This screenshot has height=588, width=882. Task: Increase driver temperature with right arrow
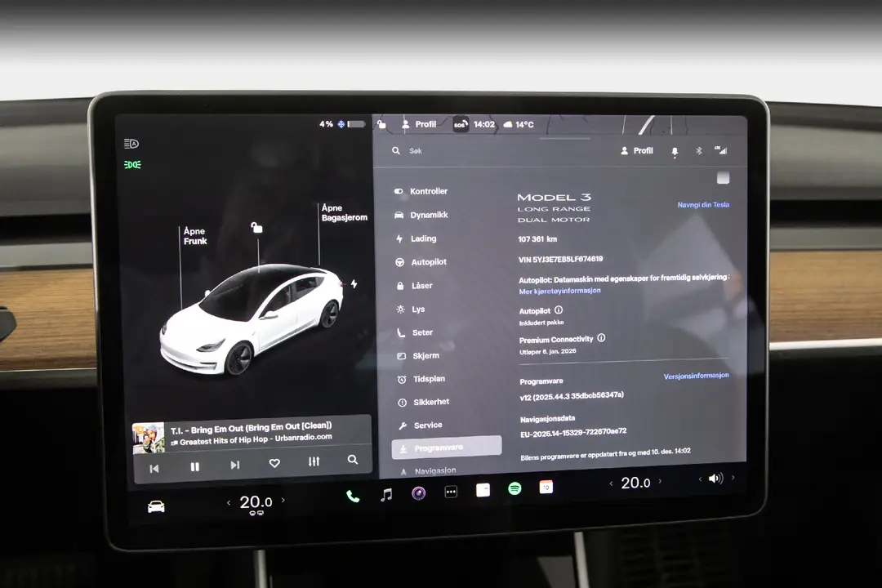tap(283, 500)
